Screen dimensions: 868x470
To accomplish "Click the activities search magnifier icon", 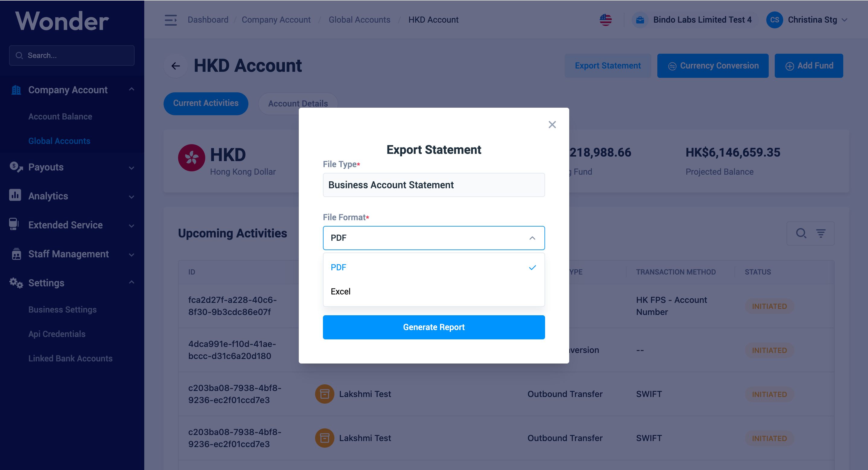I will click(801, 233).
